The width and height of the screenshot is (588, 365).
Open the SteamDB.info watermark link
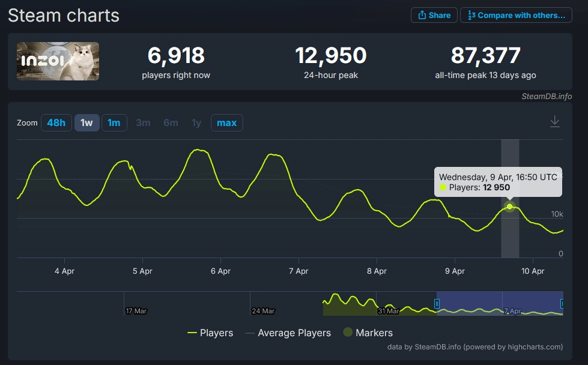point(547,96)
